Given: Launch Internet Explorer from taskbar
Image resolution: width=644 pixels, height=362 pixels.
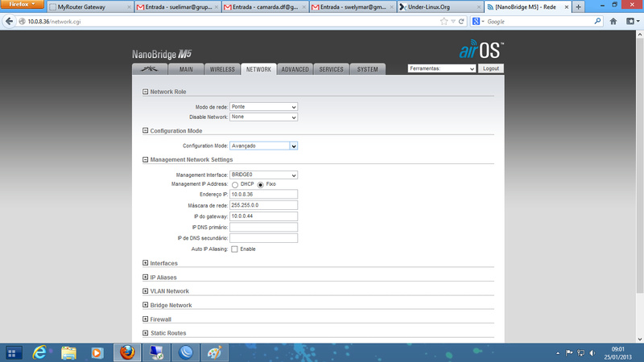Looking at the screenshot, I should [39, 352].
